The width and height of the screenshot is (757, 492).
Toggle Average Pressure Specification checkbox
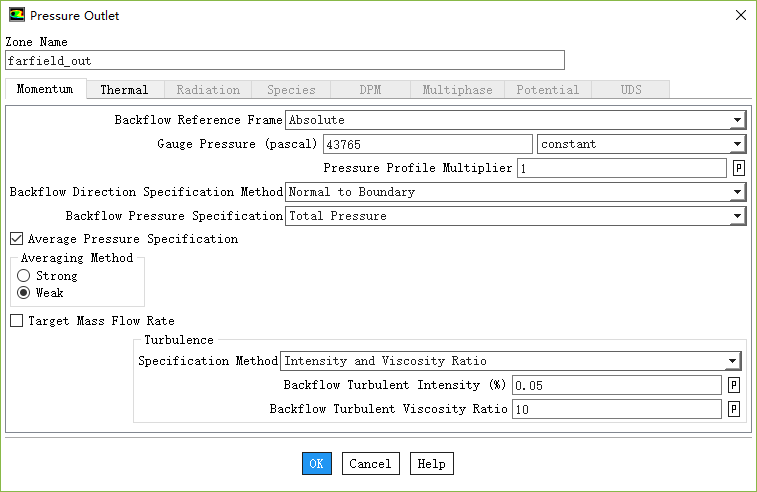pos(16,239)
